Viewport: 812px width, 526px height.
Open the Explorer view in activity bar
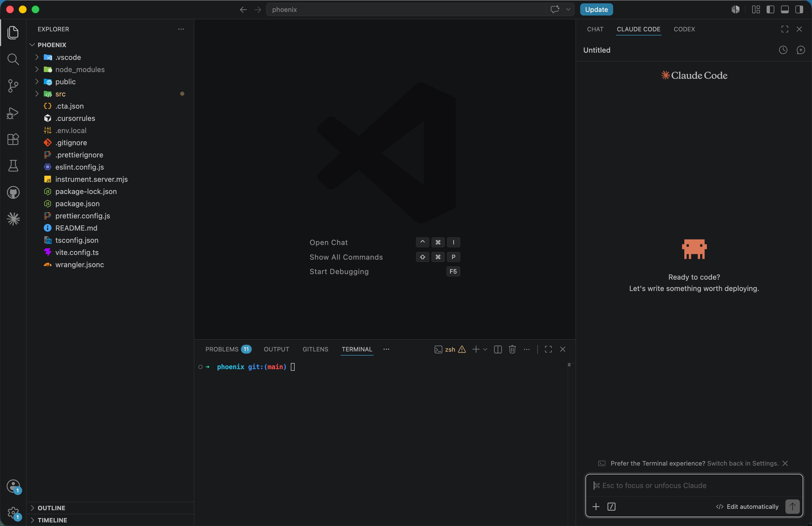pos(13,32)
